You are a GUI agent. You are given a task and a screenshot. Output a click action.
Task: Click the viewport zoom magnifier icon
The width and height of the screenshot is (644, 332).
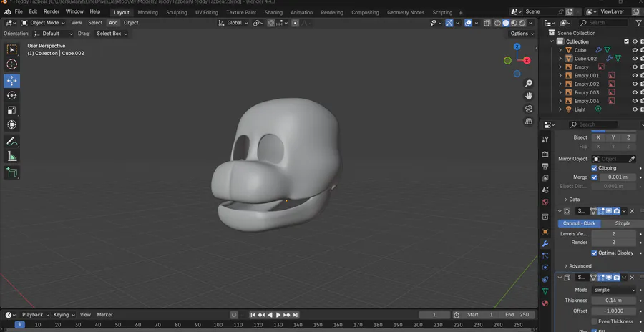(529, 84)
